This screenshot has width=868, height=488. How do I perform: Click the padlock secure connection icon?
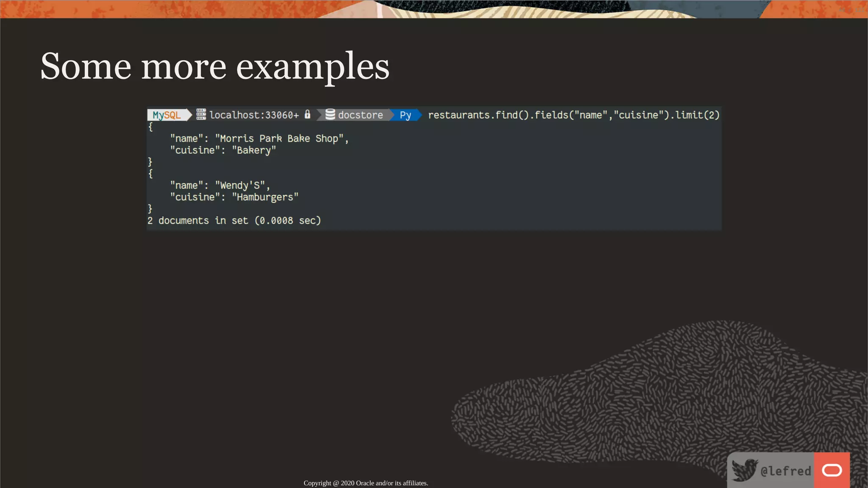[x=308, y=114]
